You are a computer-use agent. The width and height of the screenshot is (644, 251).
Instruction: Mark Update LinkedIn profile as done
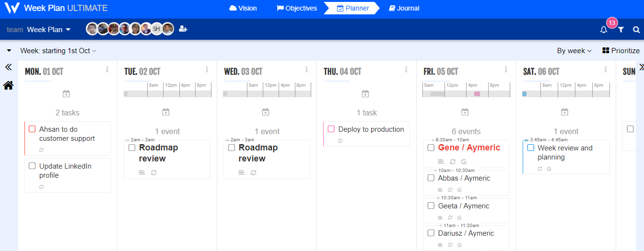tap(32, 166)
